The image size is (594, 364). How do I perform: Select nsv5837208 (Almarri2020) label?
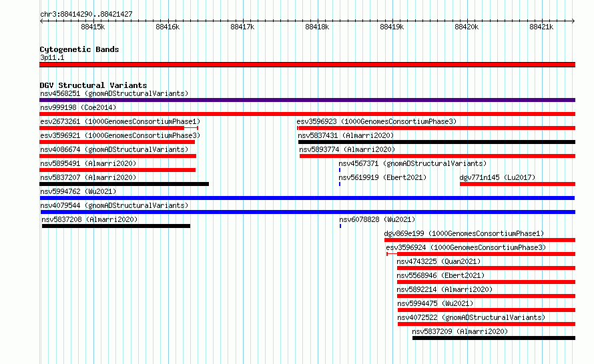point(89,219)
